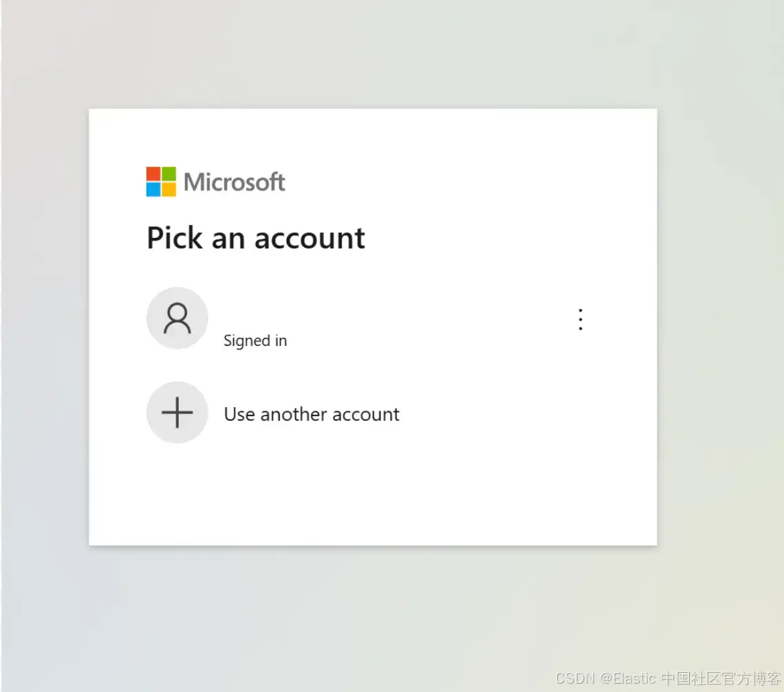The height and width of the screenshot is (692, 784).
Task: Choose "Use another account" text option
Action: tap(312, 414)
